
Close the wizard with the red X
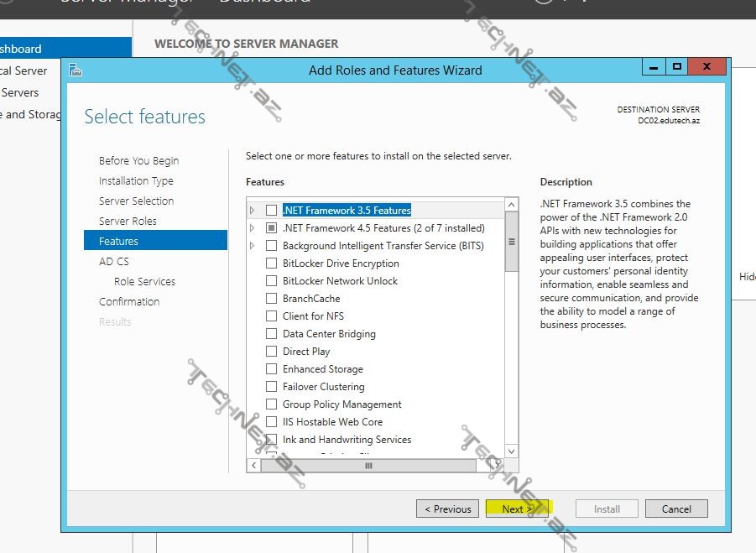click(706, 67)
